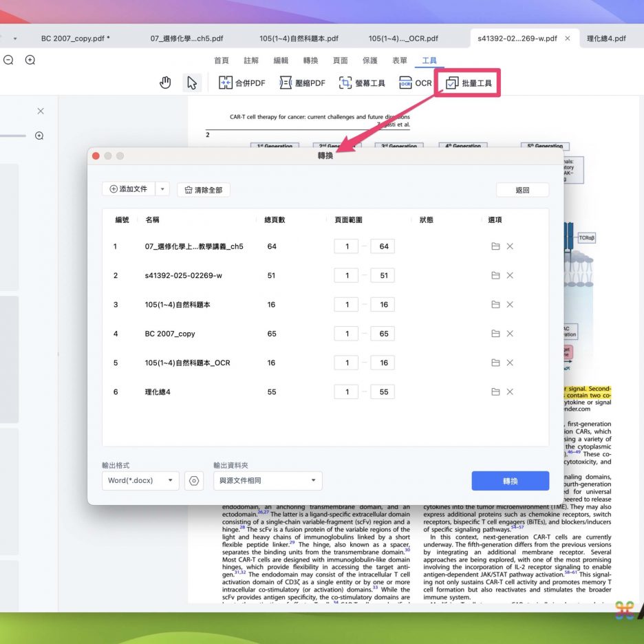Launch the OCR tool

pyautogui.click(x=416, y=83)
